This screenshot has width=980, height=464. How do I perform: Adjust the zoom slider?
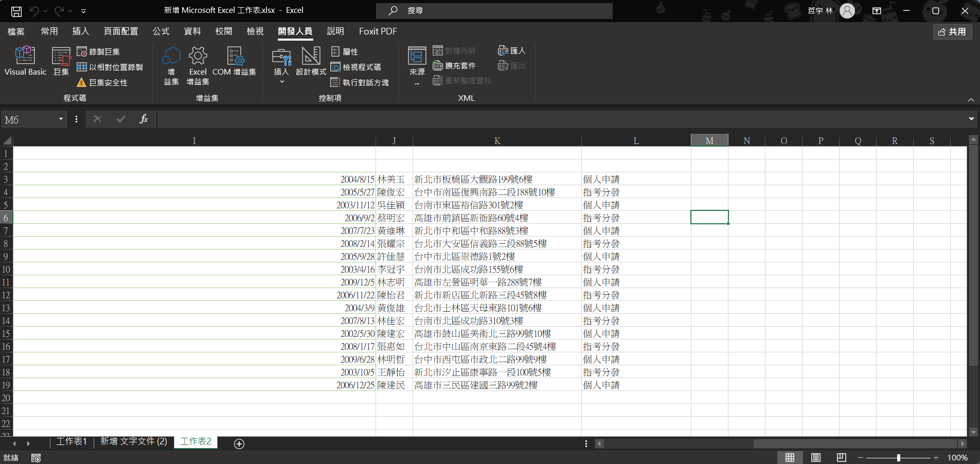898,457
